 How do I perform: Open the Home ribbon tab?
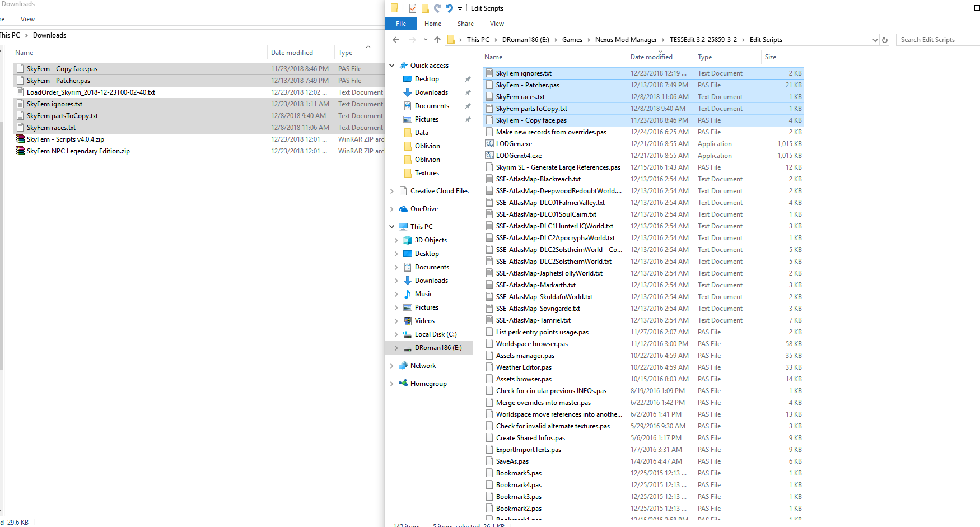433,24
